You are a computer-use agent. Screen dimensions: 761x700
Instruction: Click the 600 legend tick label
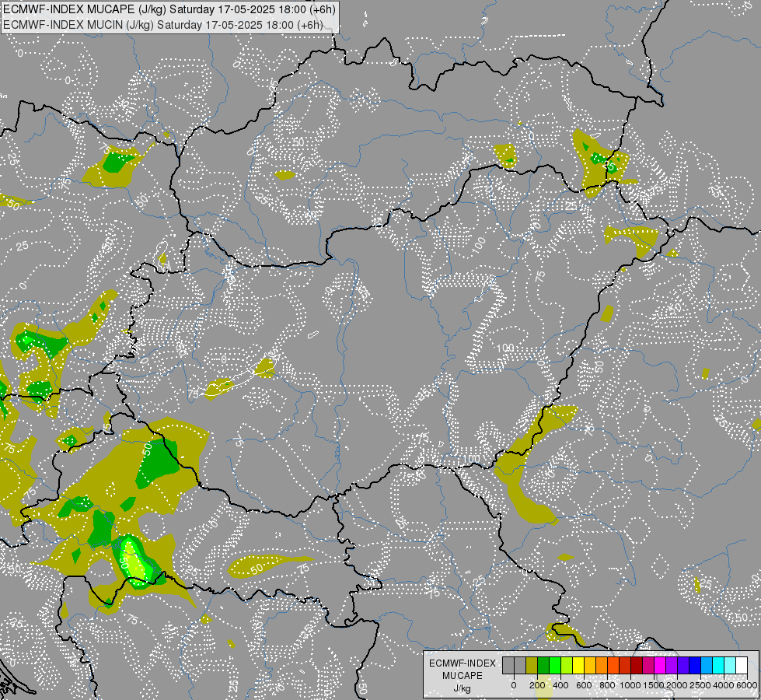[x=584, y=685]
